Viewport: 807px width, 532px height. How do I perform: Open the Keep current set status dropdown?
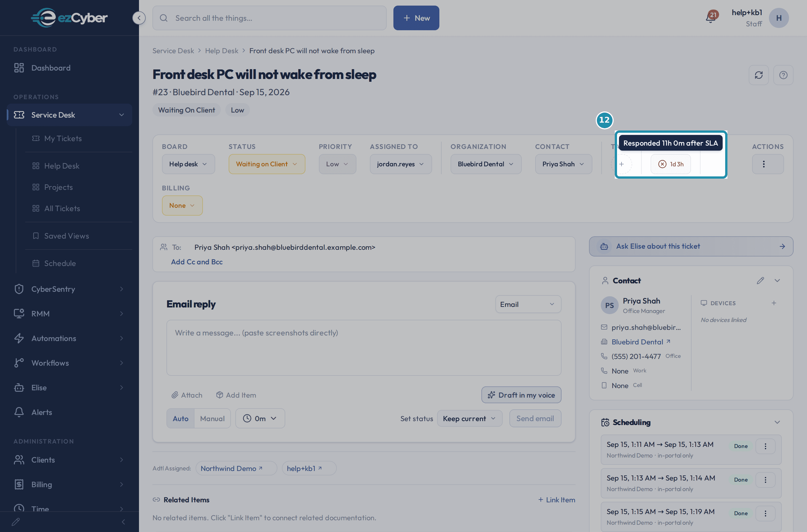coord(470,419)
